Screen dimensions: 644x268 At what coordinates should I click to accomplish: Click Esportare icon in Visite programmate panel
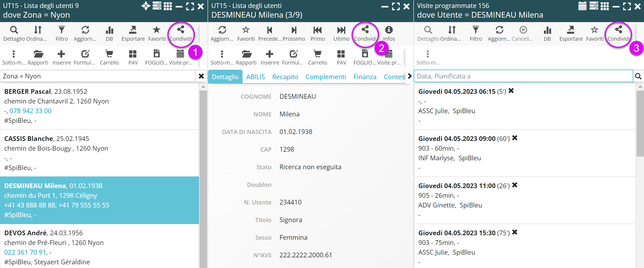pyautogui.click(x=571, y=33)
